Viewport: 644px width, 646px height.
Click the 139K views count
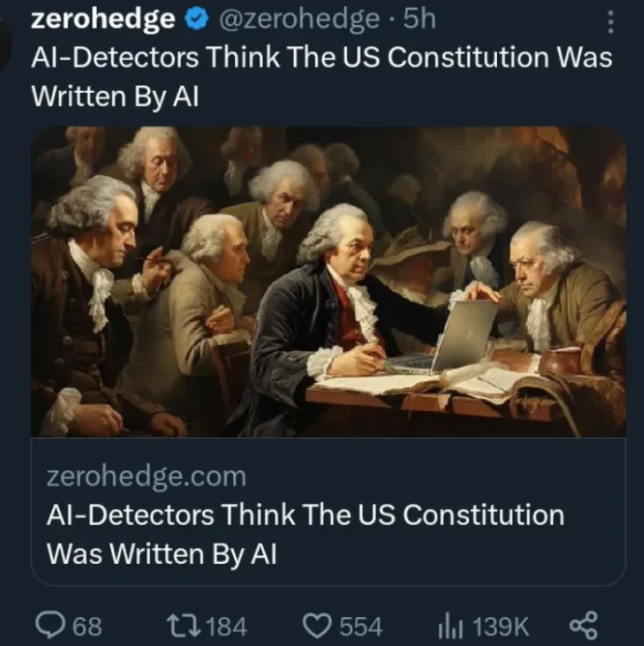coord(501,627)
